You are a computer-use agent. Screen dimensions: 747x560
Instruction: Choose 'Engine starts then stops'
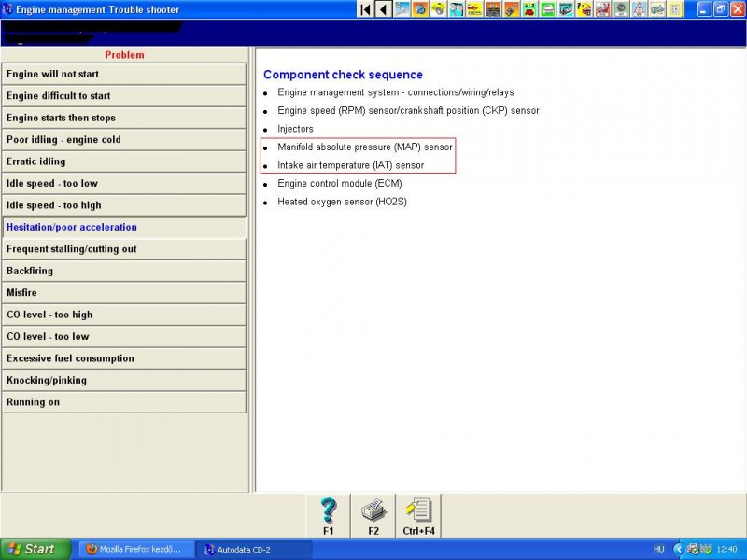[124, 119]
